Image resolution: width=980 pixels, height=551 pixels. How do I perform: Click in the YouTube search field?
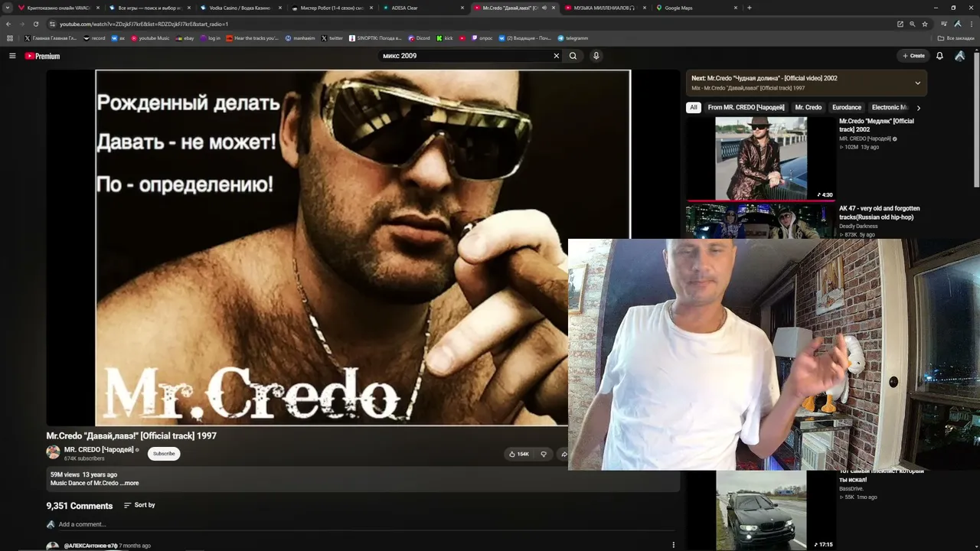click(465, 56)
